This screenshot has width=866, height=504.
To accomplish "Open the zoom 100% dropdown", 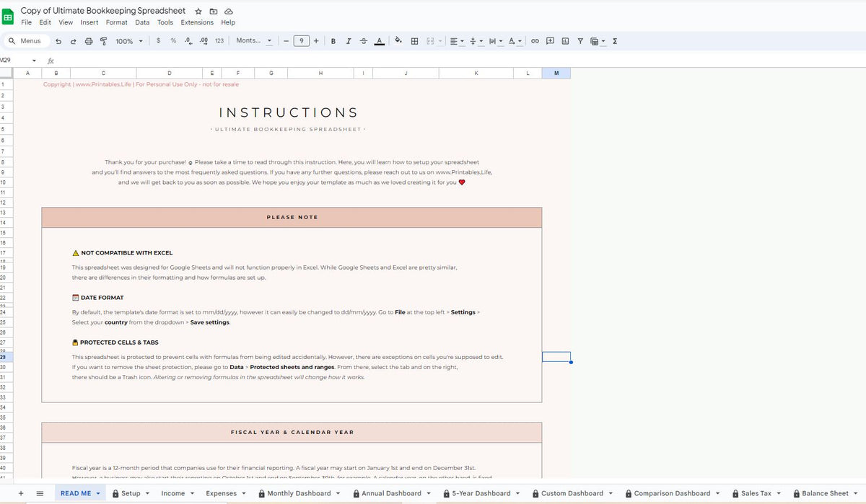I will tap(129, 41).
